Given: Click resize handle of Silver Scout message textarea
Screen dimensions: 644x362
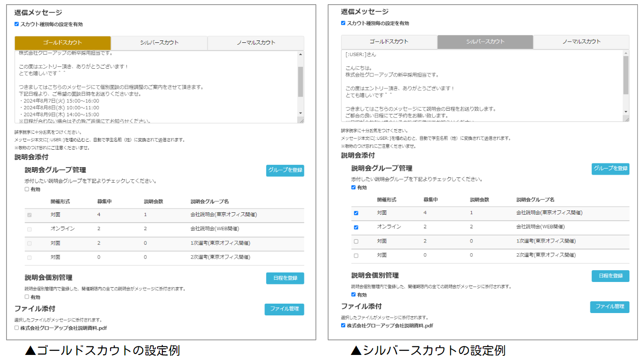Looking at the screenshot, I should [x=626, y=119].
